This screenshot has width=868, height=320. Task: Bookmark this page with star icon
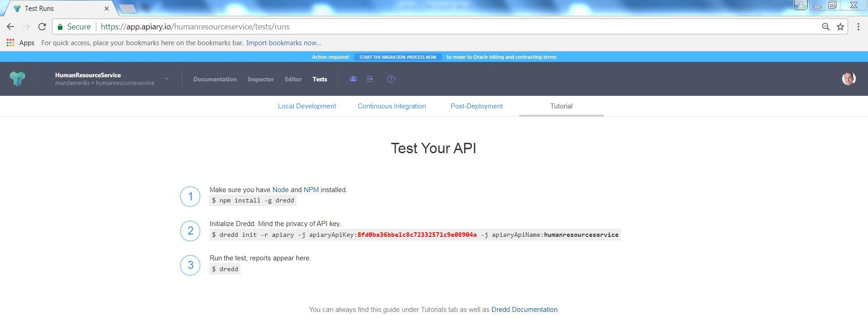point(840,27)
